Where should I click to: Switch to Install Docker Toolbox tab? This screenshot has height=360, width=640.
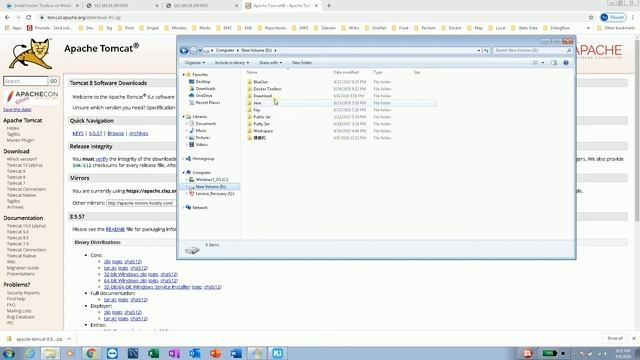pos(41,6)
